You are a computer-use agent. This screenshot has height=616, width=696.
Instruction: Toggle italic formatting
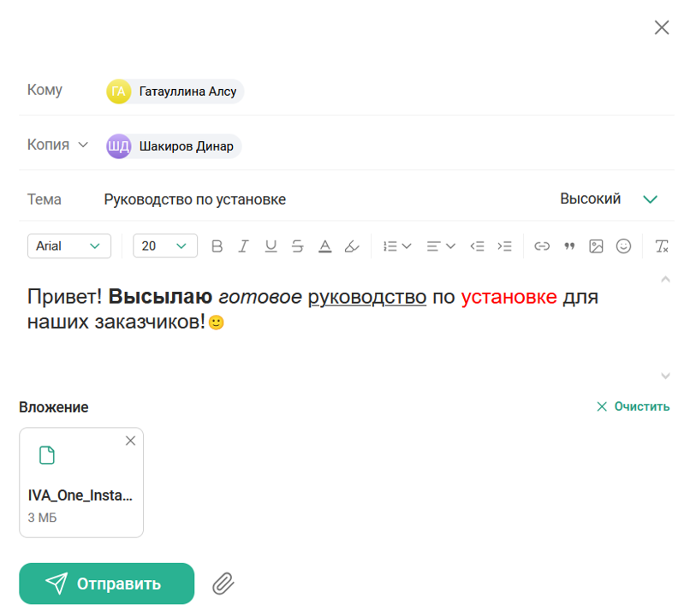[x=243, y=246]
